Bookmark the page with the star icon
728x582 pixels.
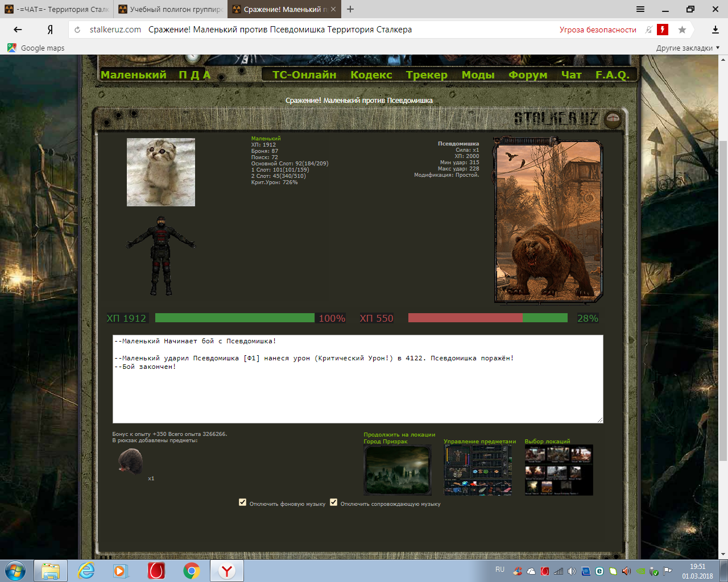tap(682, 30)
